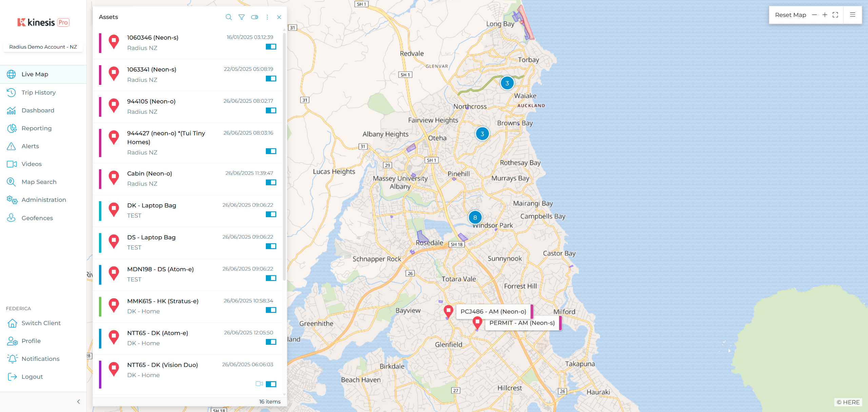Go to Geofences in the sidebar
This screenshot has width=868, height=412.
click(x=37, y=218)
